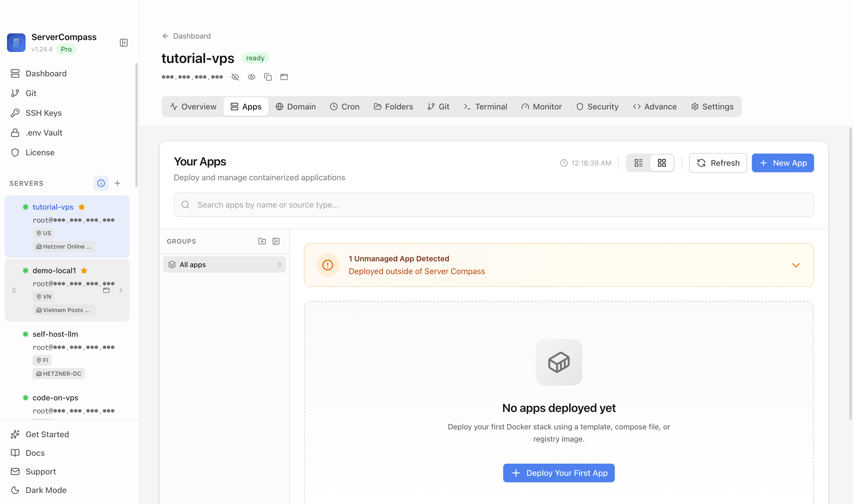Viewport: 853px width, 504px height.
Task: Copy the server IP address
Action: click(268, 77)
